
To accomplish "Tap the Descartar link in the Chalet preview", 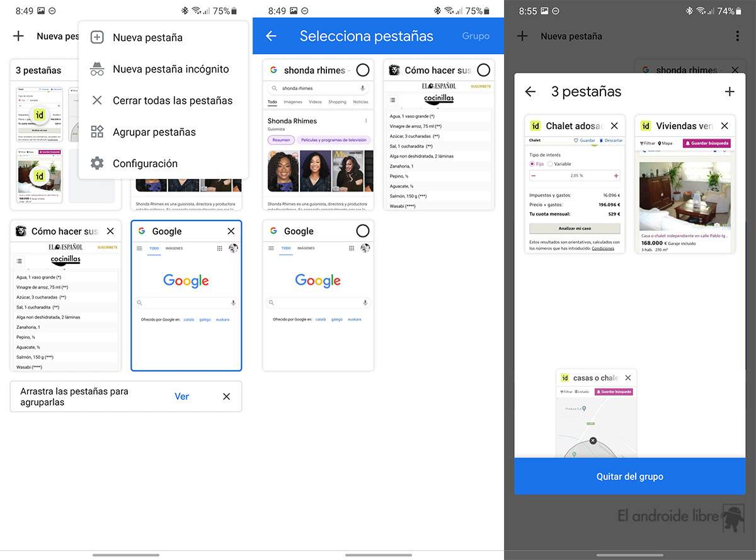I will (x=610, y=140).
